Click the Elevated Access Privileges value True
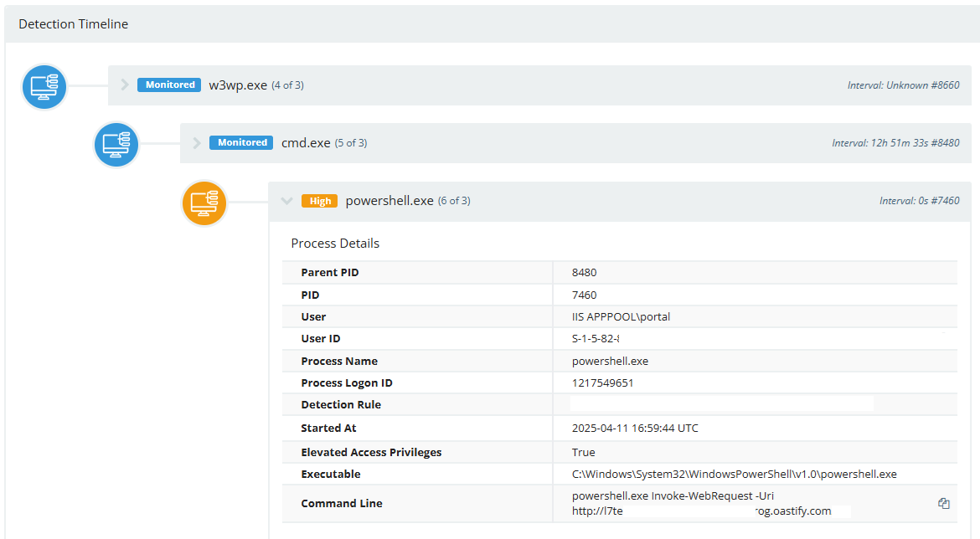 (583, 452)
